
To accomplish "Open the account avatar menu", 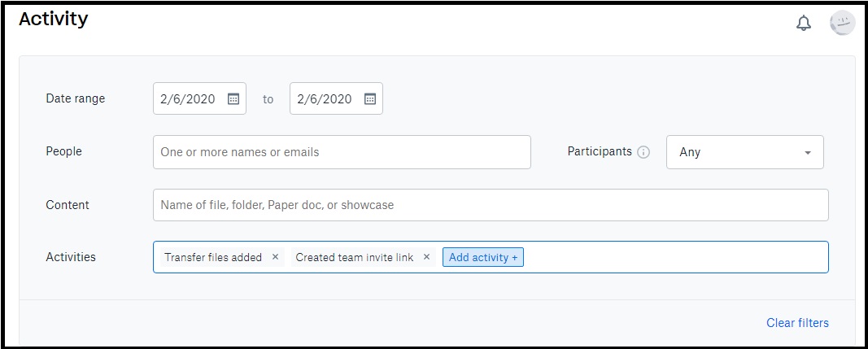I will tap(842, 24).
